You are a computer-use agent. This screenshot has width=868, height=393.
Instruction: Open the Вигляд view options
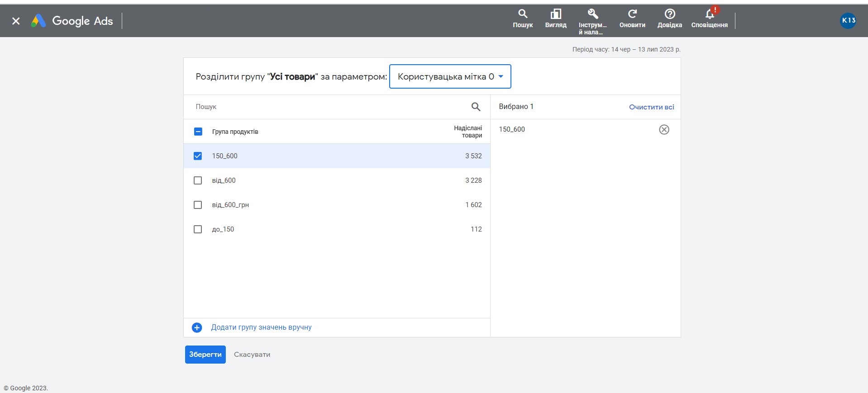[x=556, y=19]
